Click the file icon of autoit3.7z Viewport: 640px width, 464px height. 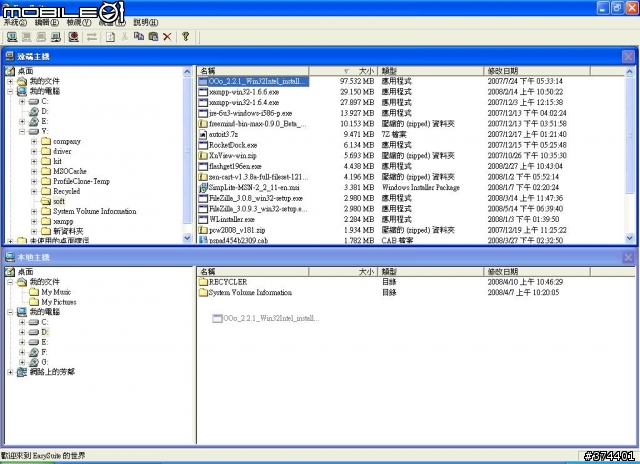[x=203, y=134]
